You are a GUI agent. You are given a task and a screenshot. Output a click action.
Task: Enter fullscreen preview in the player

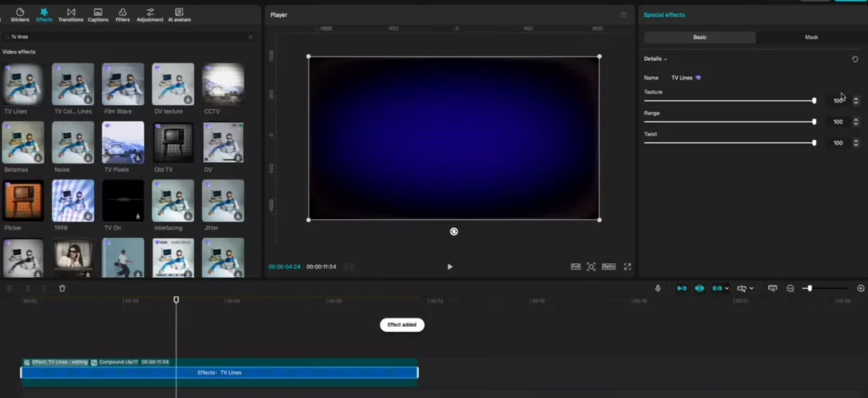click(628, 267)
